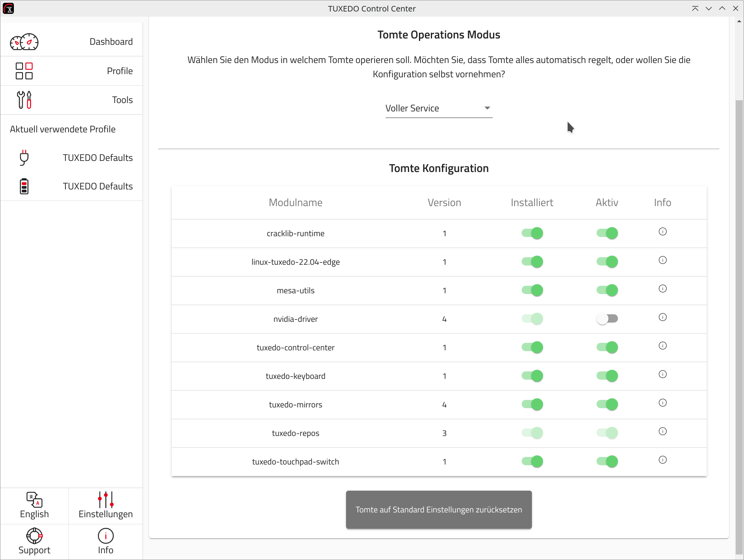Open the Voller Service mode dropdown

439,108
